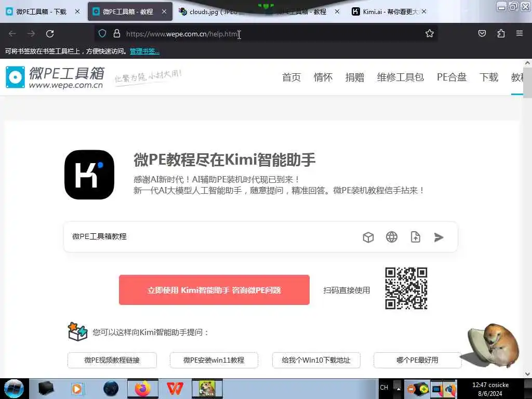Screen dimensions: 532x399
Task: Bookmark this page with the star icon
Action: (x=430, y=34)
